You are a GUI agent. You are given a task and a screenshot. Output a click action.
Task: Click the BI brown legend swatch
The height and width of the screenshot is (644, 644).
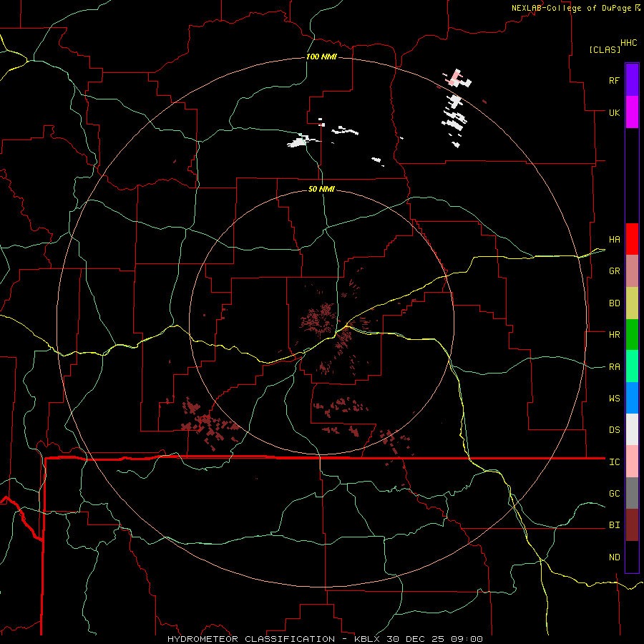[x=632, y=525]
